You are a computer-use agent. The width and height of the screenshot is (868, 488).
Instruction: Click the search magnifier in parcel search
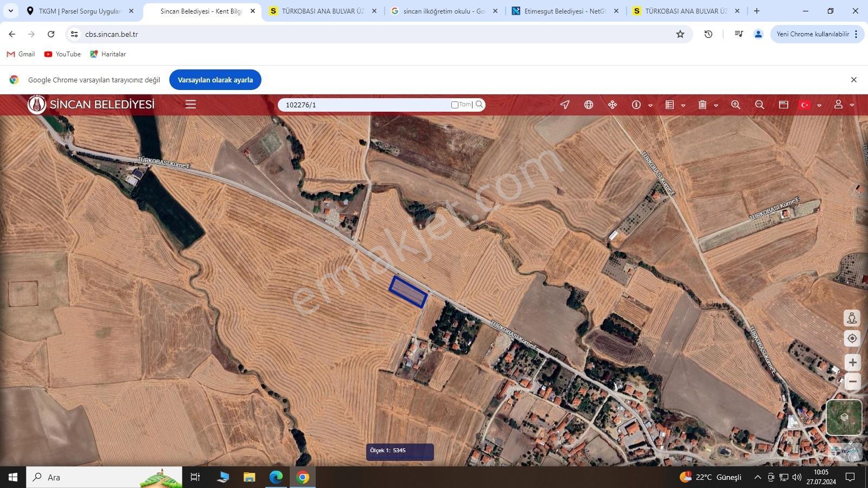pos(479,105)
